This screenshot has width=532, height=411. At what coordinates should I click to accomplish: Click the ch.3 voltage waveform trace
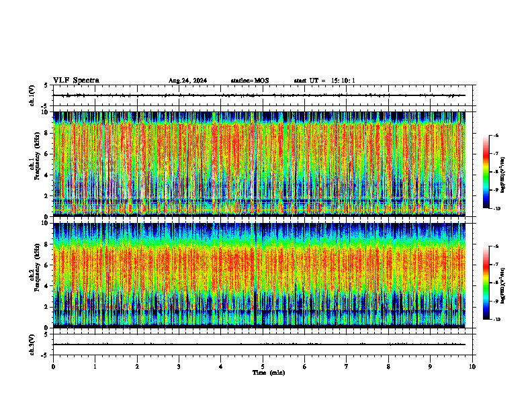click(259, 345)
